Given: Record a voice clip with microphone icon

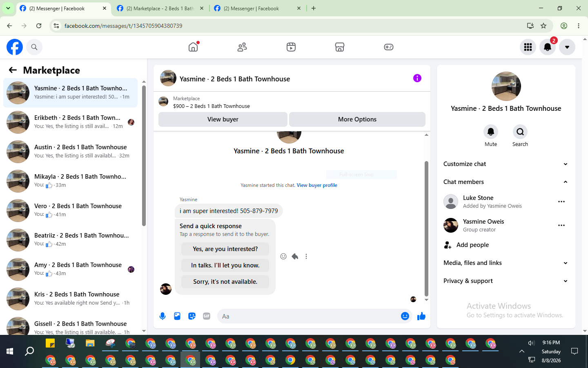Looking at the screenshot, I should coord(163,316).
